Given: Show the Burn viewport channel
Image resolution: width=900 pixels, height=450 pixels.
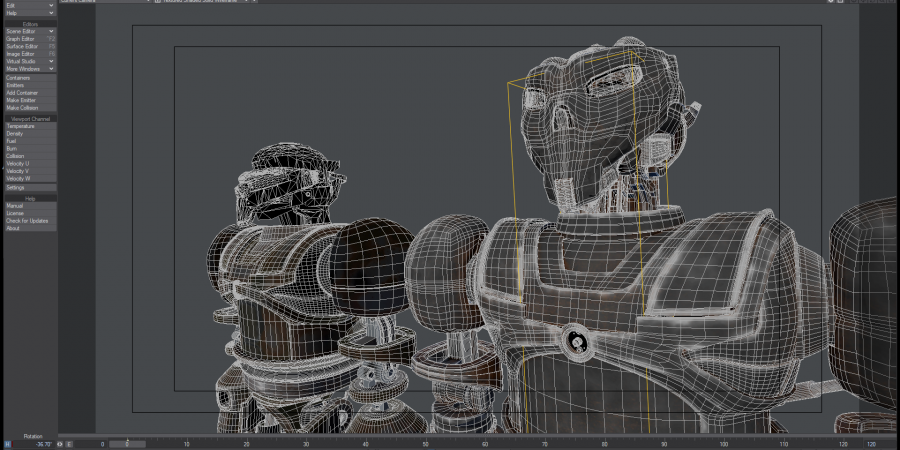Looking at the screenshot, I should (30, 148).
